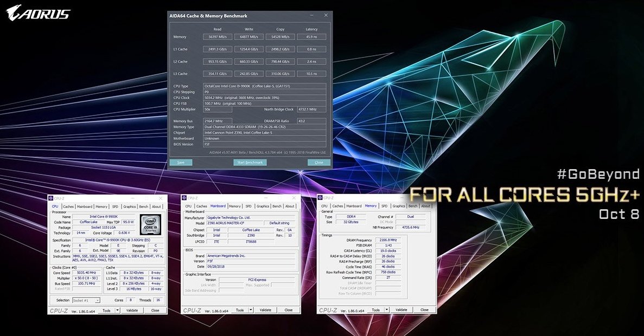644x336 pixels.
Task: Click the Memory Latency value 45.9 ns
Action: pos(312,37)
